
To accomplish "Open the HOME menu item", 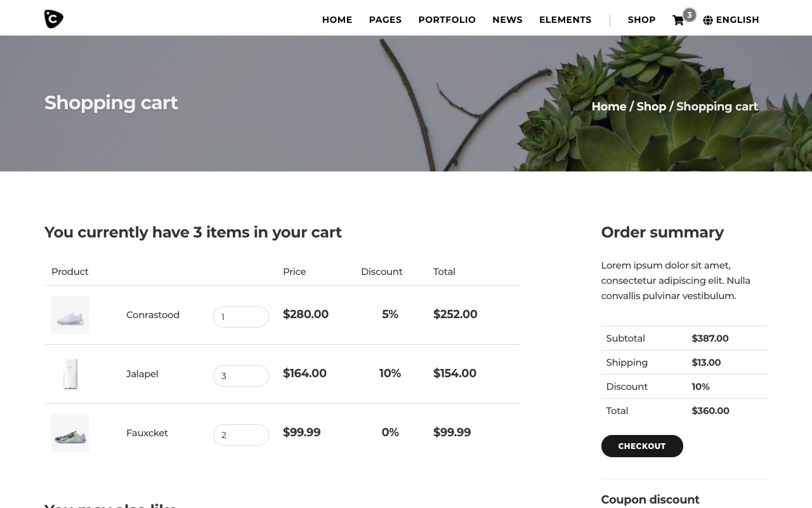I will point(337,20).
